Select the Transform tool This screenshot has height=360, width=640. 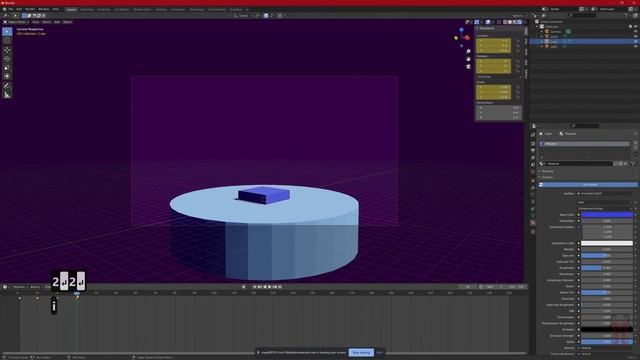point(7,76)
